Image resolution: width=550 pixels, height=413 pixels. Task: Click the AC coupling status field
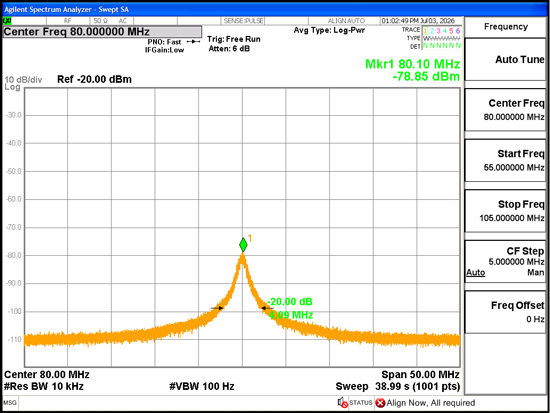coord(122,21)
